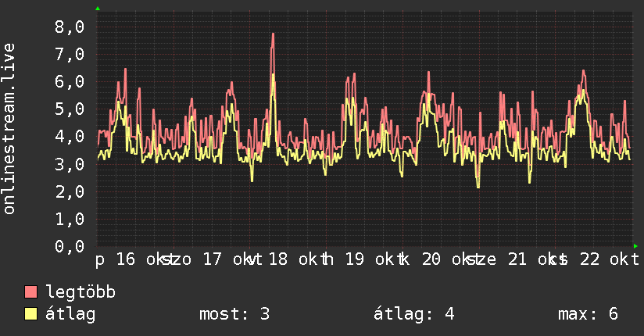Screen dimensions: 644x336
Task: Click the green arrow atop the y-axis
Action: (98, 9)
